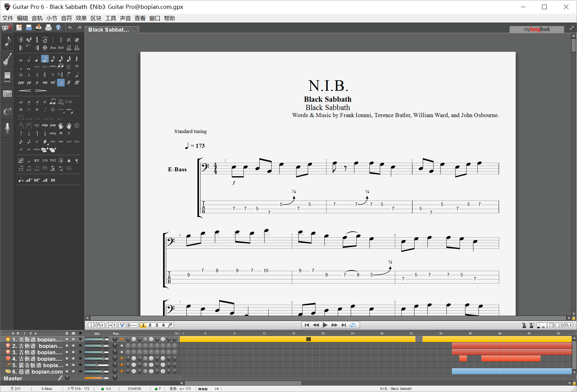Screen dimensions: 577x392
Task: Insert TXT text annotation
Action: (x=53, y=161)
